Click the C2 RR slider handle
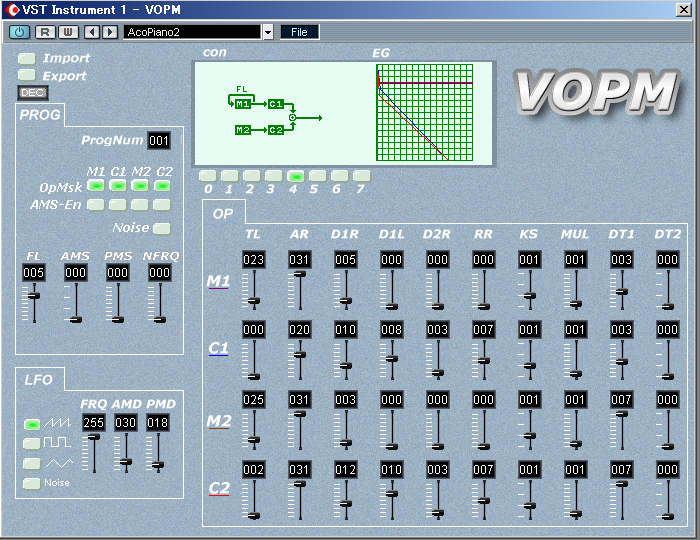700x540 pixels. [x=484, y=501]
